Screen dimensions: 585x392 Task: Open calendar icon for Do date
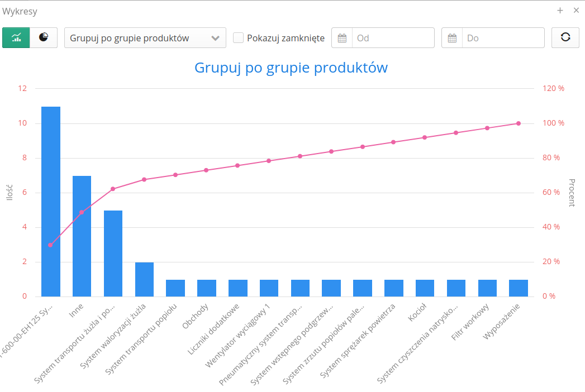click(x=452, y=38)
